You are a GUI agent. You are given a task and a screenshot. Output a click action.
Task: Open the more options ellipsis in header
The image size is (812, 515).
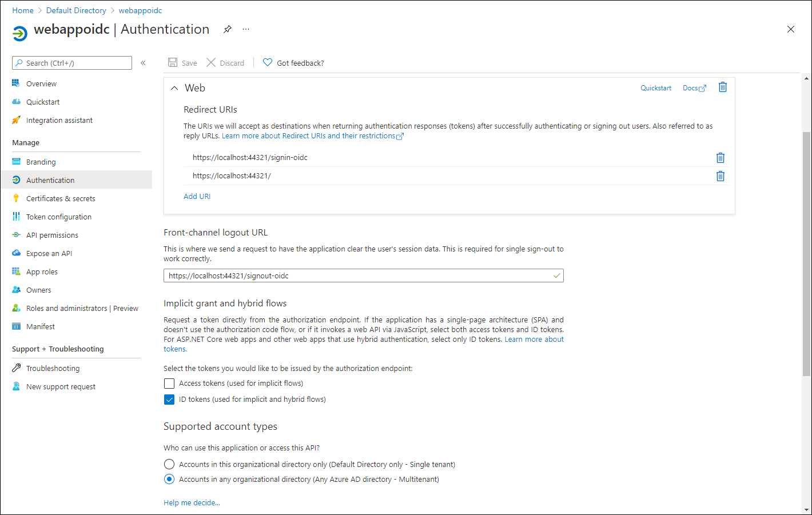(246, 29)
